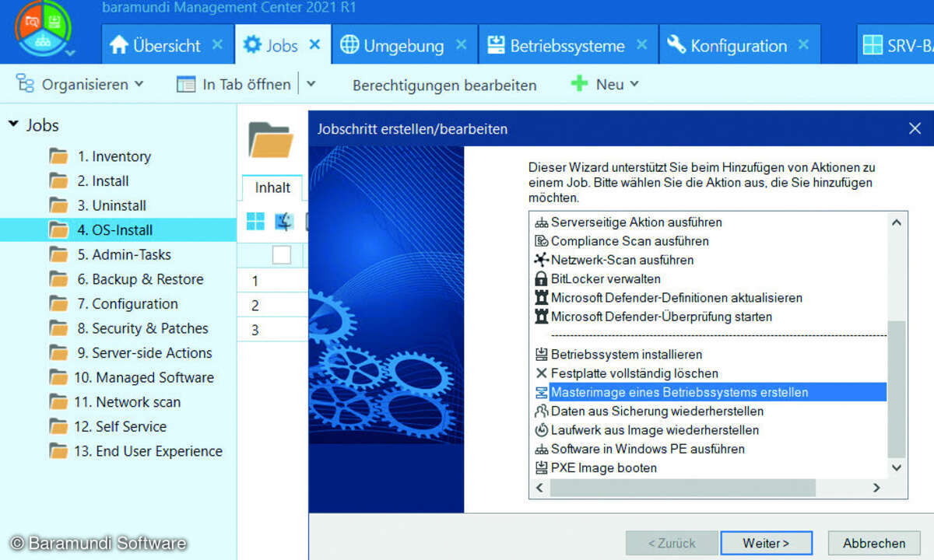Viewport: 934px width, 560px height.
Task: Click the Weiter button
Action: pyautogui.click(x=766, y=543)
